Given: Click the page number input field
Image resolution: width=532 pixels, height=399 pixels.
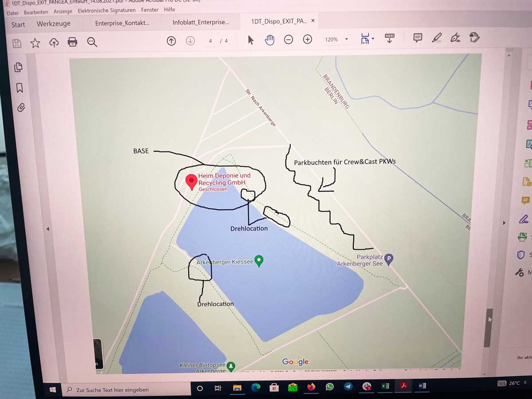Looking at the screenshot, I should [x=211, y=41].
